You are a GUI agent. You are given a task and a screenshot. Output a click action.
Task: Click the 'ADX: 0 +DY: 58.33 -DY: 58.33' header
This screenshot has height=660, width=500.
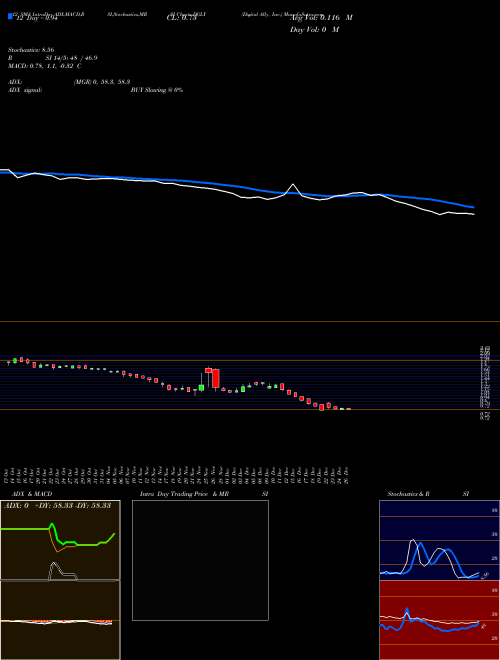click(57, 505)
